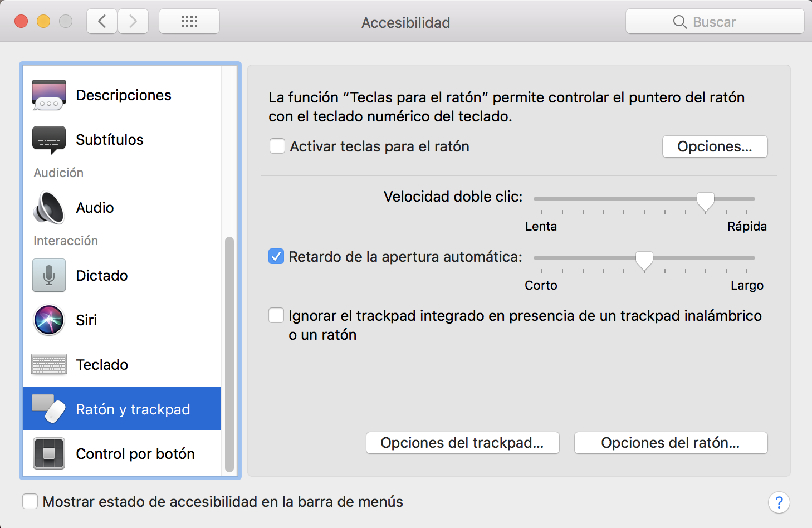This screenshot has height=528, width=812.
Task: Click the Largo label under the slider
Action: (747, 285)
